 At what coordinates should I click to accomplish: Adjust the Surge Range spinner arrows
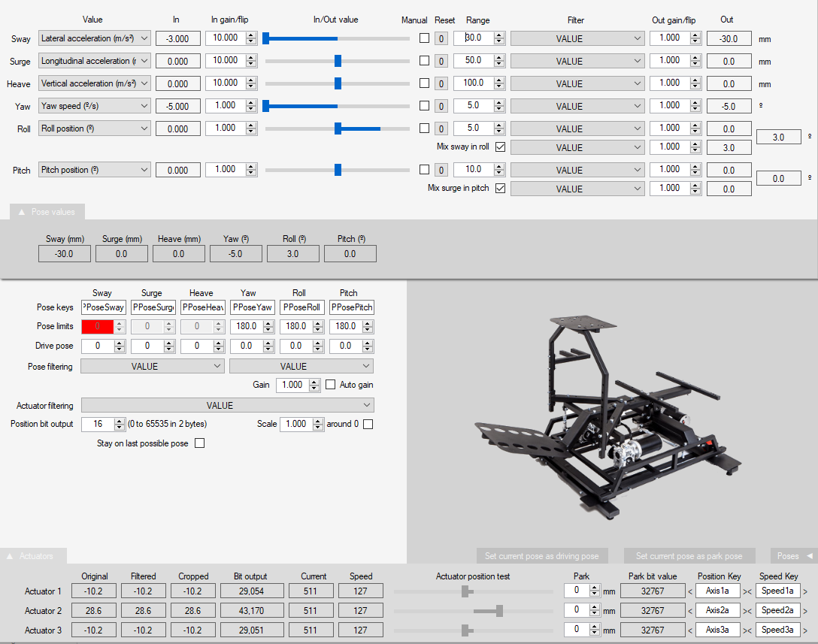pyautogui.click(x=499, y=61)
